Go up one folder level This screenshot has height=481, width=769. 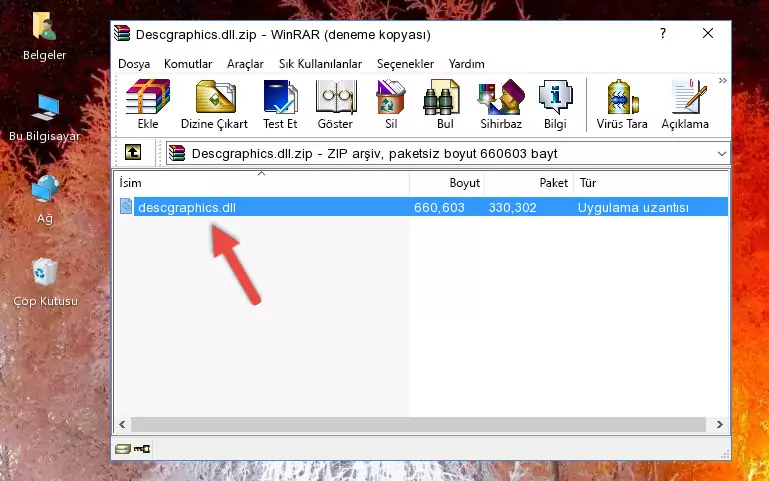[x=133, y=152]
